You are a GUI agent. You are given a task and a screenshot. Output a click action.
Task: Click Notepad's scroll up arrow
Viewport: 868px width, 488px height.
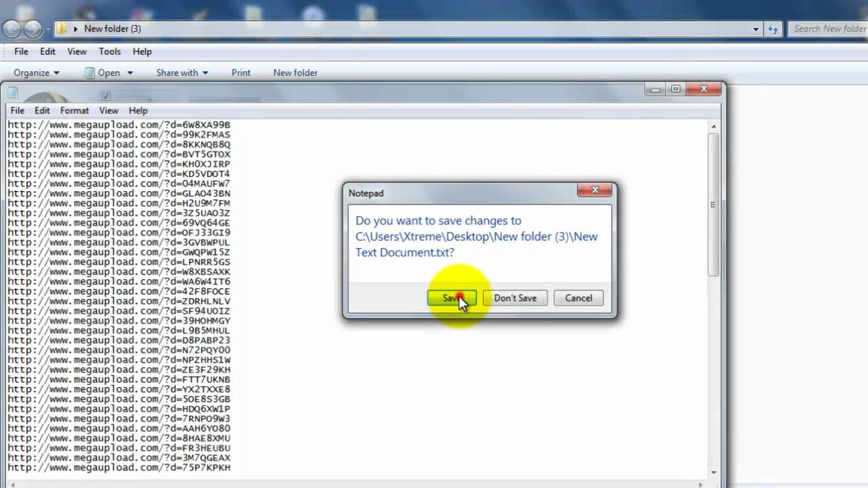pos(713,126)
